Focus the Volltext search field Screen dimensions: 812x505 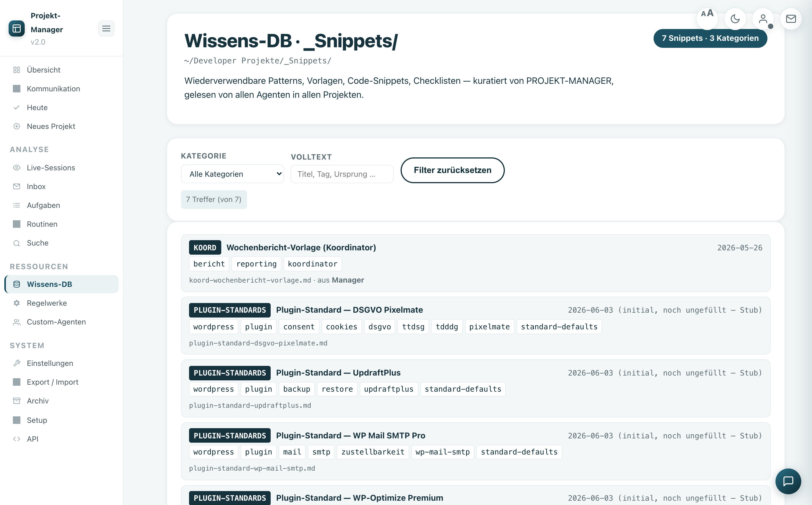(x=342, y=174)
